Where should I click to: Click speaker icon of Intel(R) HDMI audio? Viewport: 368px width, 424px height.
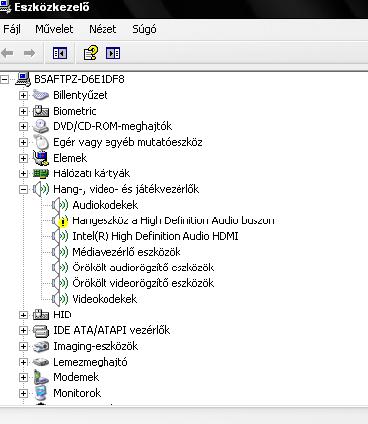[60, 236]
